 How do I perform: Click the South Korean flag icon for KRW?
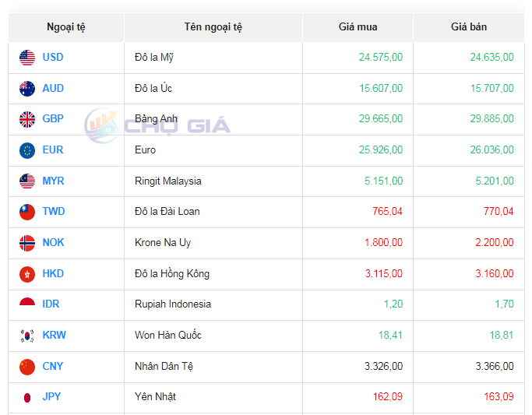(27, 336)
